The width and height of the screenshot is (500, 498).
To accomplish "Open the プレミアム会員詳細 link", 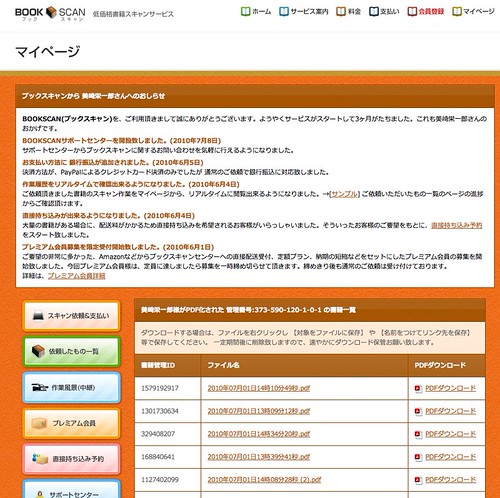I will (x=76, y=276).
